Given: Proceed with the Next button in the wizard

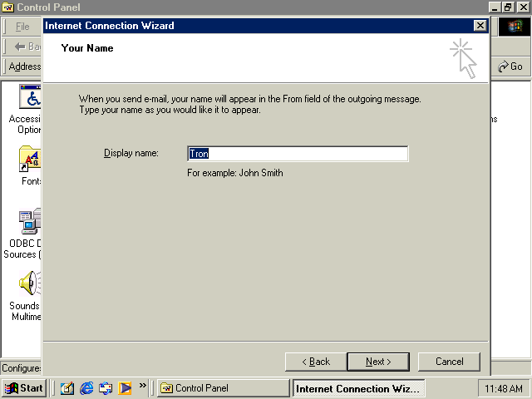Looking at the screenshot, I should (x=378, y=362).
